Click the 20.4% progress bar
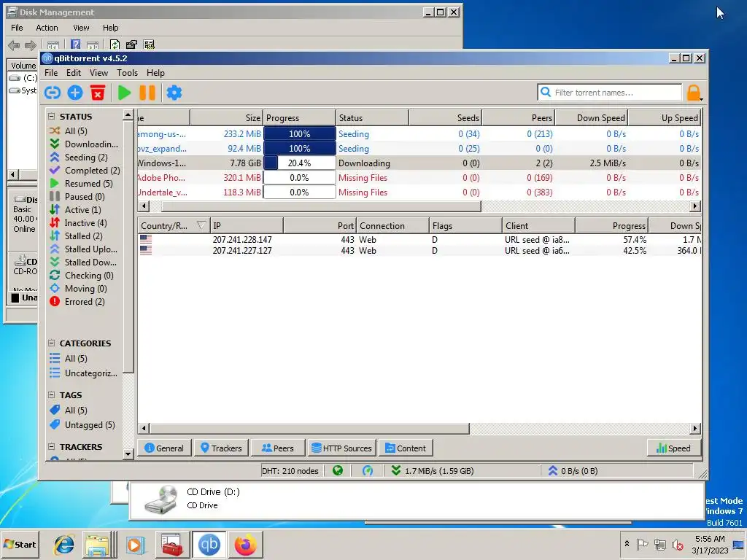The image size is (747, 560). [x=299, y=163]
